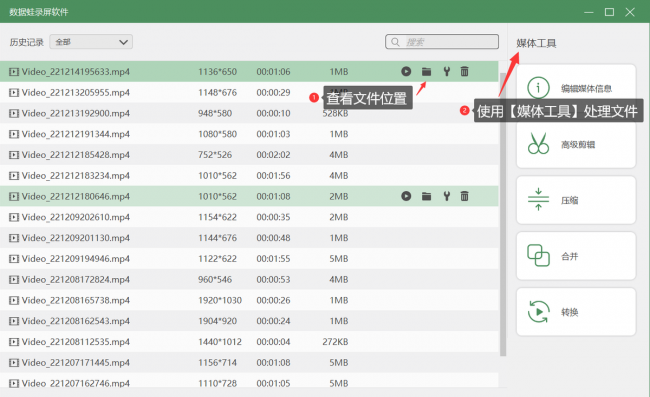Image resolution: width=650 pixels, height=397 pixels.
Task: Click the compress arrows icon
Action: pyautogui.click(x=538, y=199)
